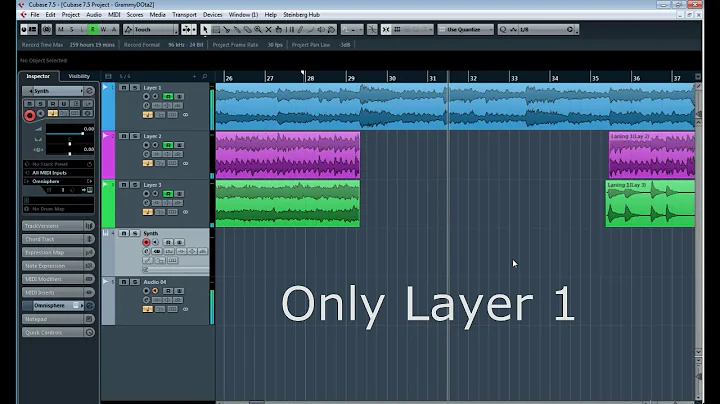Click the Add Track plus icon
Image resolution: width=720 pixels, height=404 pixels.
(194, 76)
